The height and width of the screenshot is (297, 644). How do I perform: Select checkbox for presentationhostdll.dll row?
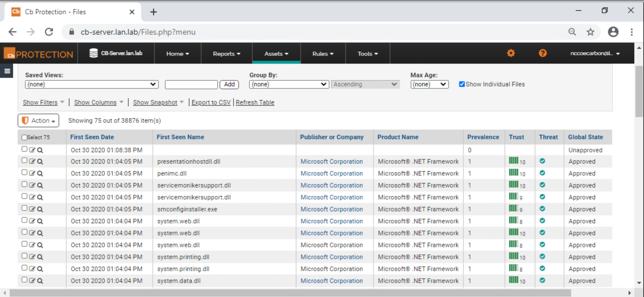tap(24, 160)
